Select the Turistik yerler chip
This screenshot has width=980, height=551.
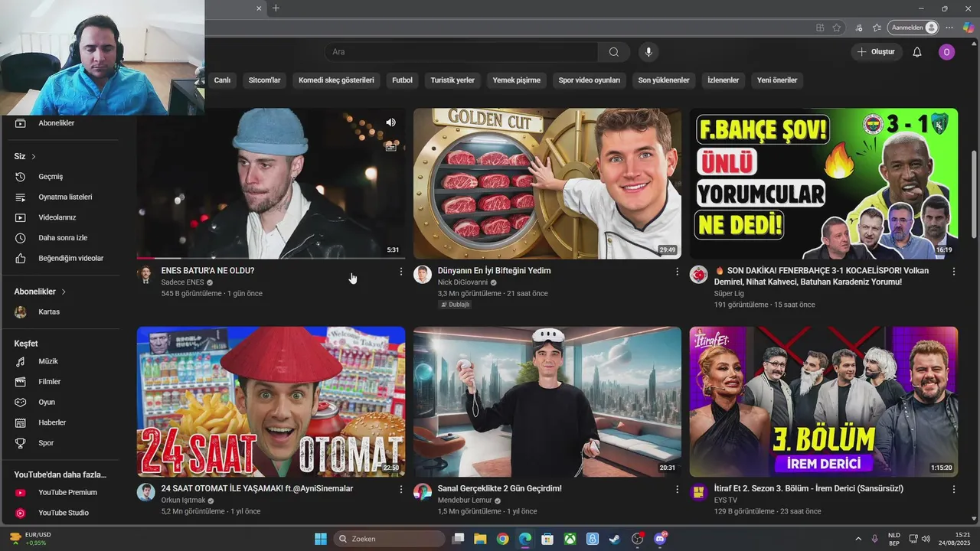click(x=452, y=80)
